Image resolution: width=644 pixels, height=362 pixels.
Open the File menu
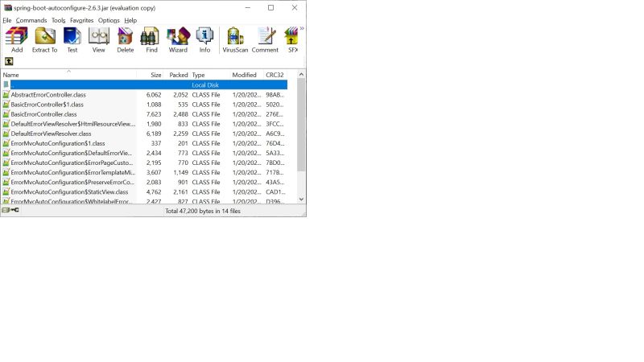pos(7,20)
